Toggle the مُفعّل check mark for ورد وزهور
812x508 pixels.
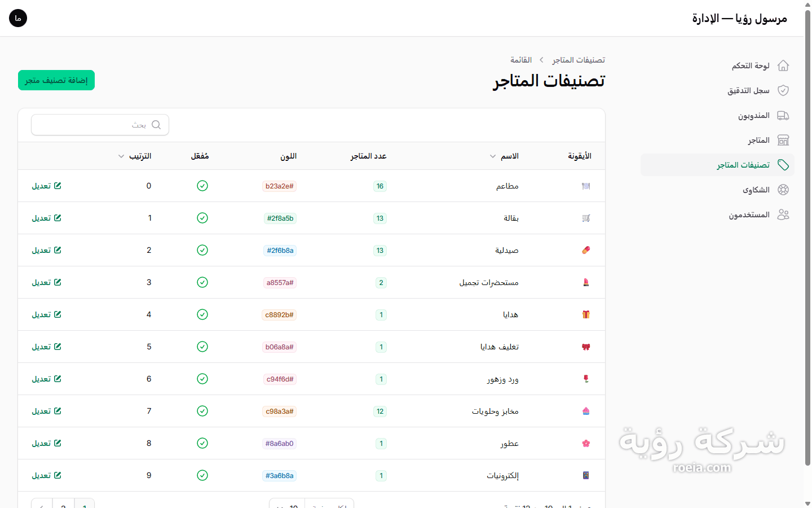202,379
